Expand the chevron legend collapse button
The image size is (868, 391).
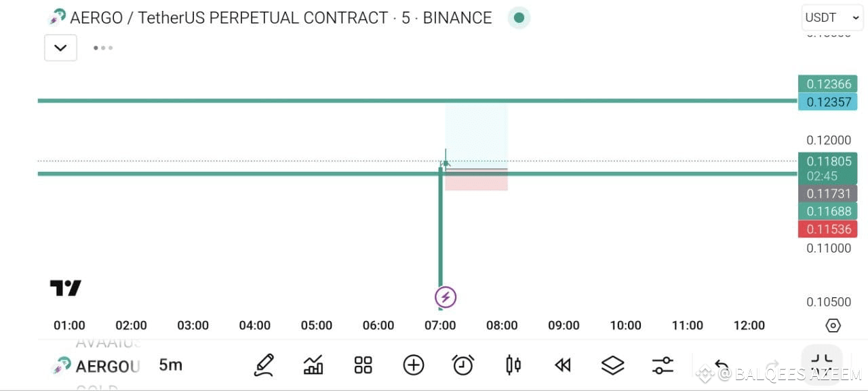60,48
